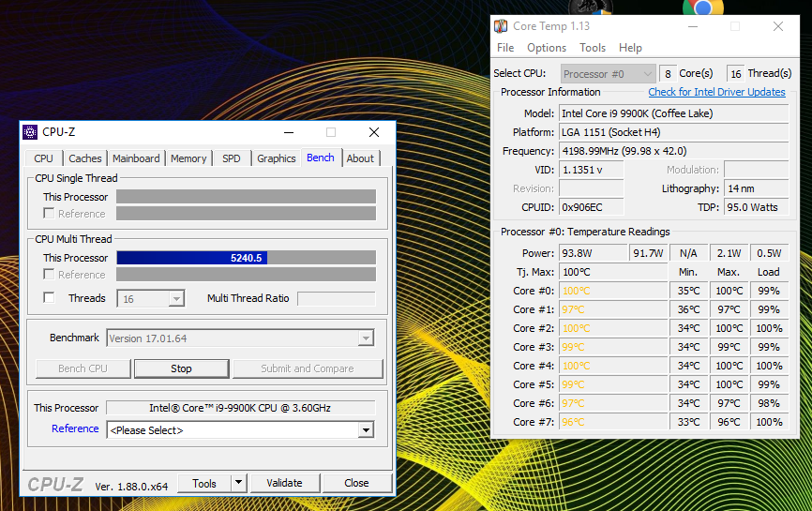Image resolution: width=812 pixels, height=511 pixels.
Task: Toggle Reference checkbox under CPU Single Thread
Action: pyautogui.click(x=49, y=213)
